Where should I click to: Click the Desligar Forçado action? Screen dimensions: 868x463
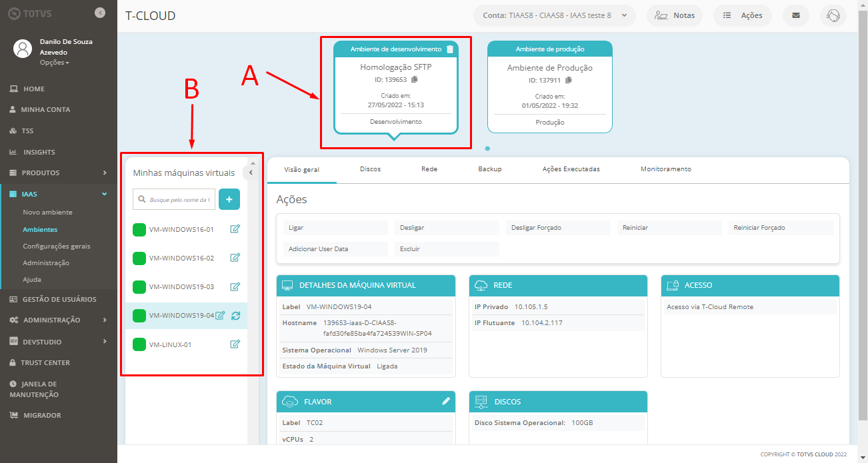click(x=558, y=228)
